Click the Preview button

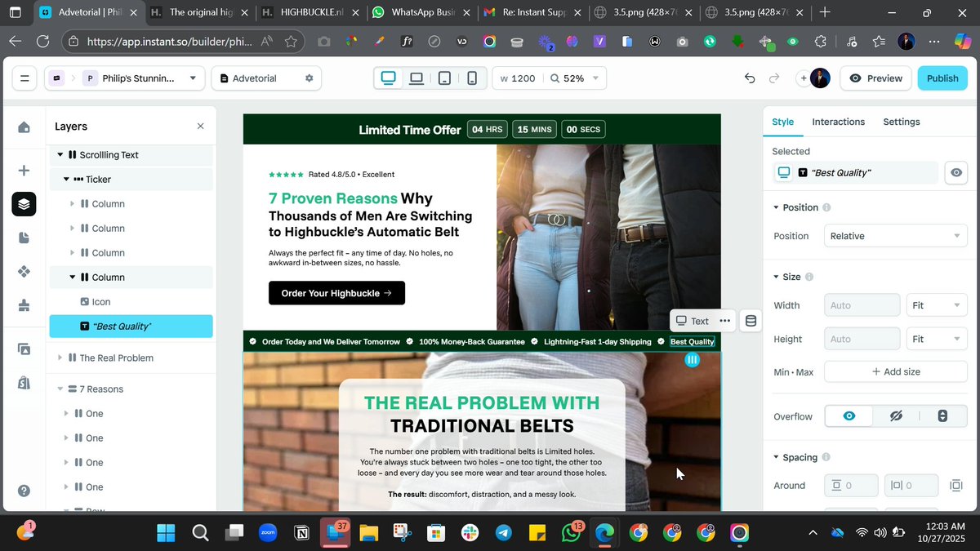click(875, 78)
